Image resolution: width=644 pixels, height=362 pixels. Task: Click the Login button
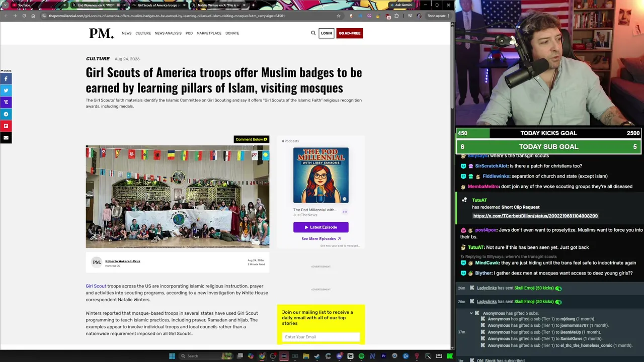click(327, 33)
